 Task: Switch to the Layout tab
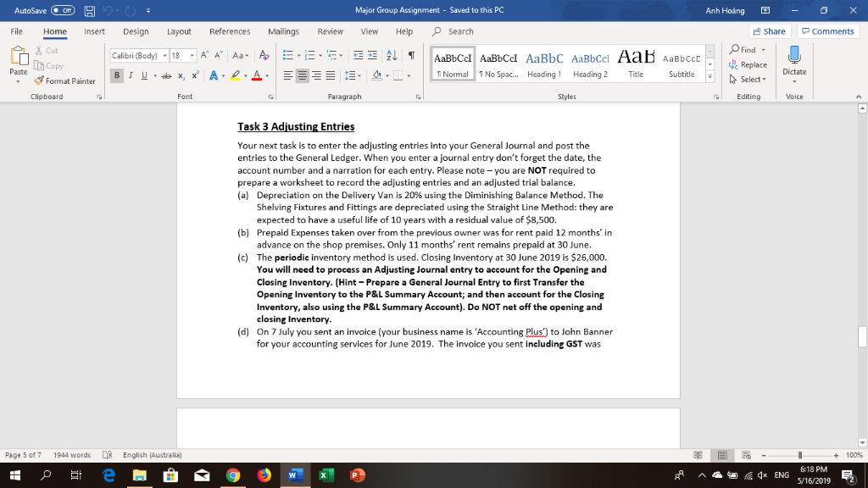[179, 31]
